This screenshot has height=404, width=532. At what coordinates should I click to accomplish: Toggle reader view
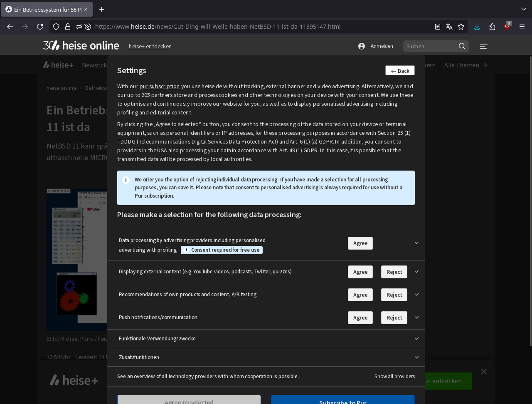tap(438, 27)
